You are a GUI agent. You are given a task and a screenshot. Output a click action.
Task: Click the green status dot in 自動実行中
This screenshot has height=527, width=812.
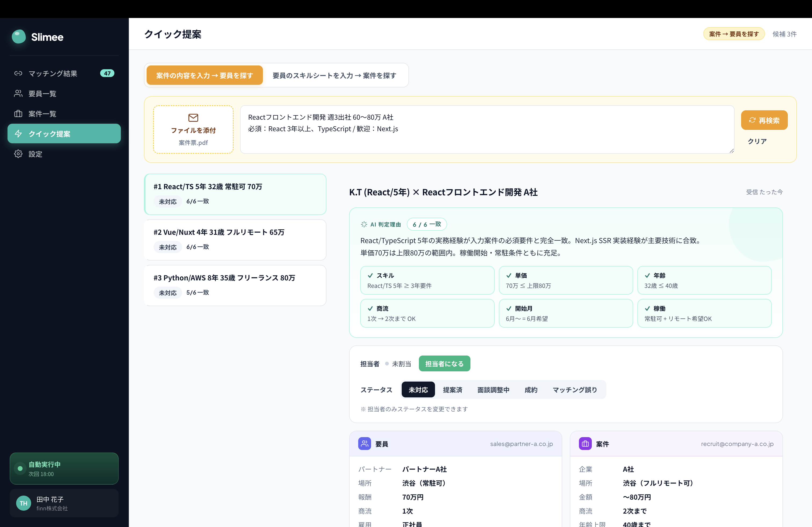20,468
